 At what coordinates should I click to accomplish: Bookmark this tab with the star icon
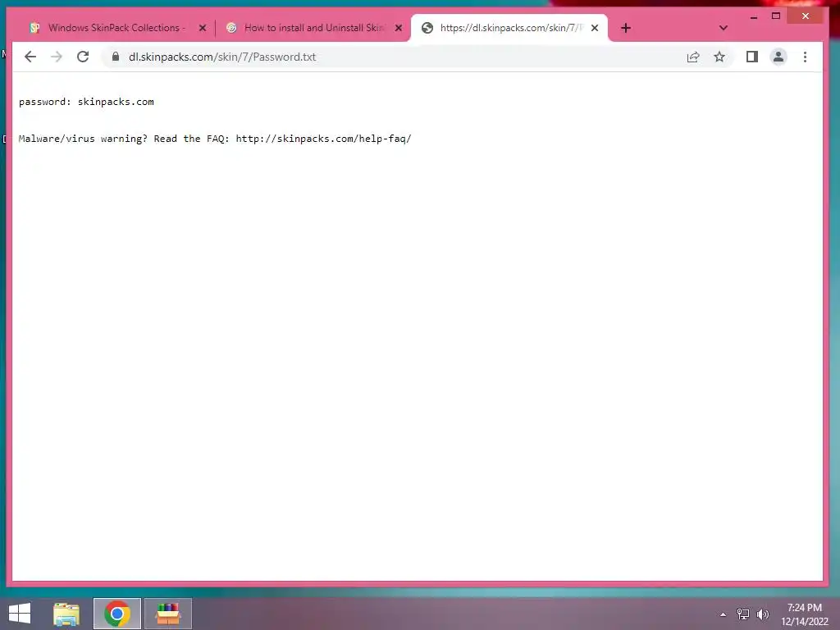[719, 57]
